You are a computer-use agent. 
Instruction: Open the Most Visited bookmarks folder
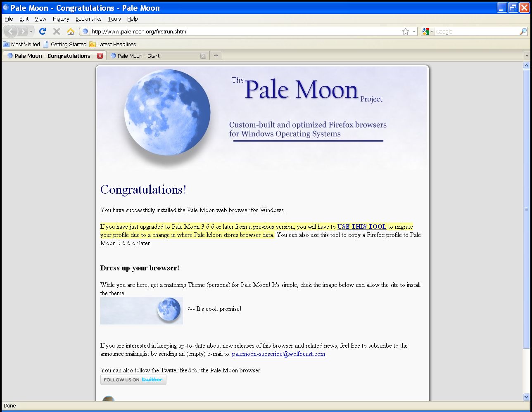point(21,44)
